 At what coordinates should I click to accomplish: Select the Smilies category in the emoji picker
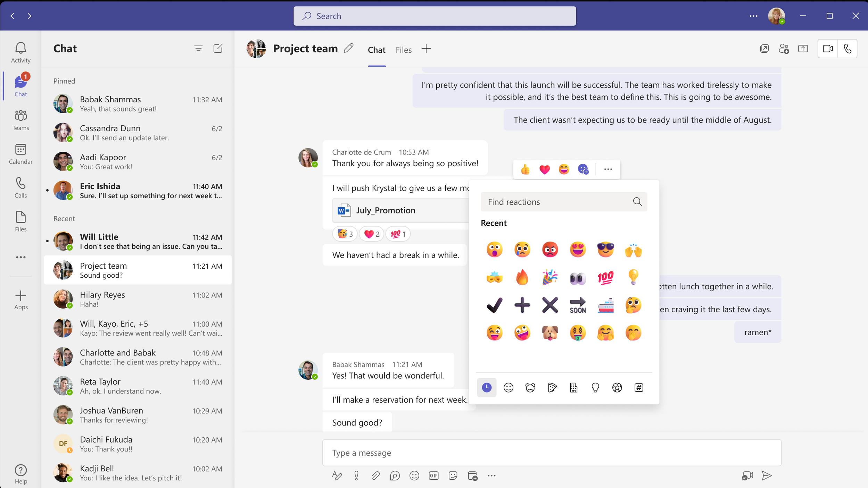click(x=508, y=387)
